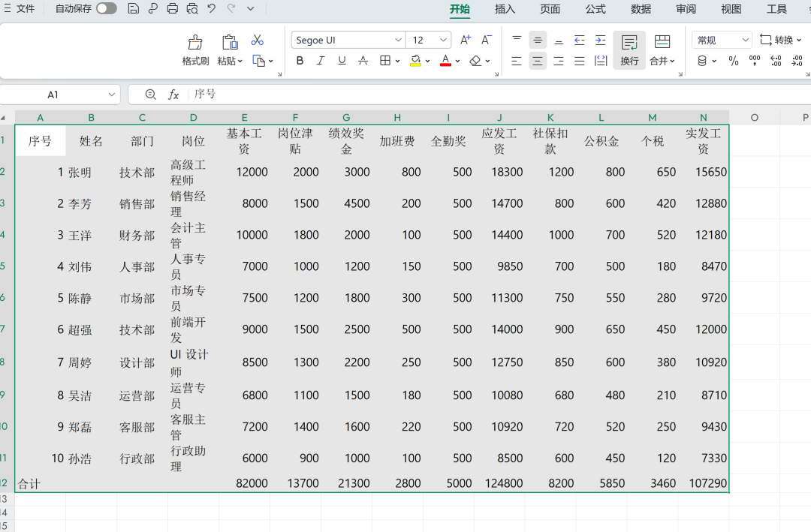Switch to the Insert (插入) tab
Image resolution: width=811 pixels, height=532 pixels.
click(505, 9)
